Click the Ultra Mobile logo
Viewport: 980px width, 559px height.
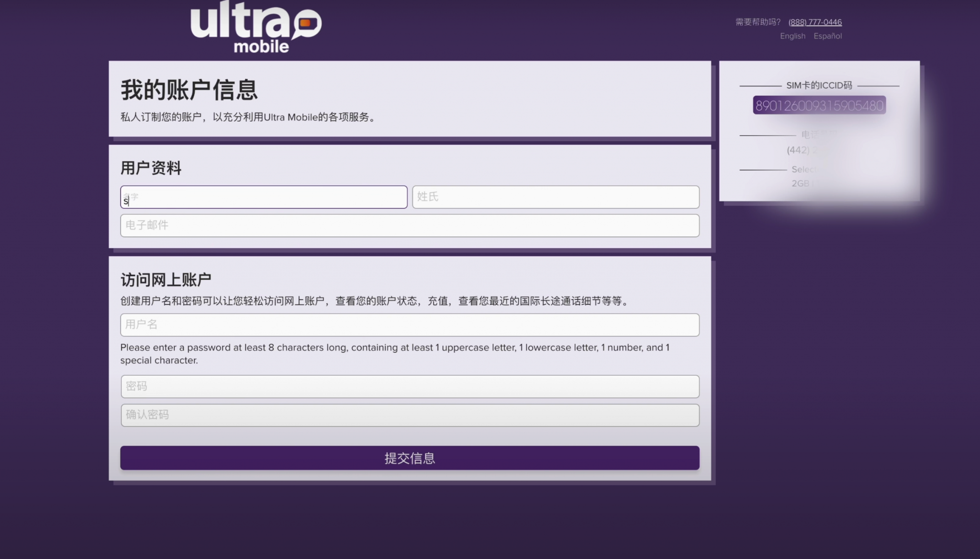pyautogui.click(x=256, y=26)
